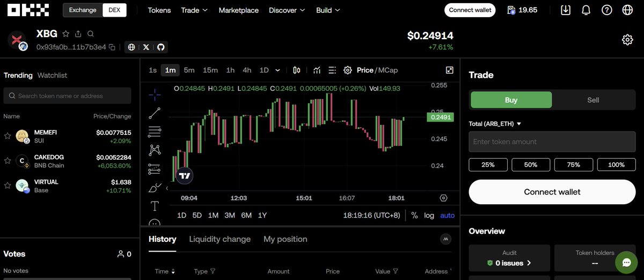Open chart indicators
Screen dimensions: 644x280
pyautogui.click(x=317, y=70)
